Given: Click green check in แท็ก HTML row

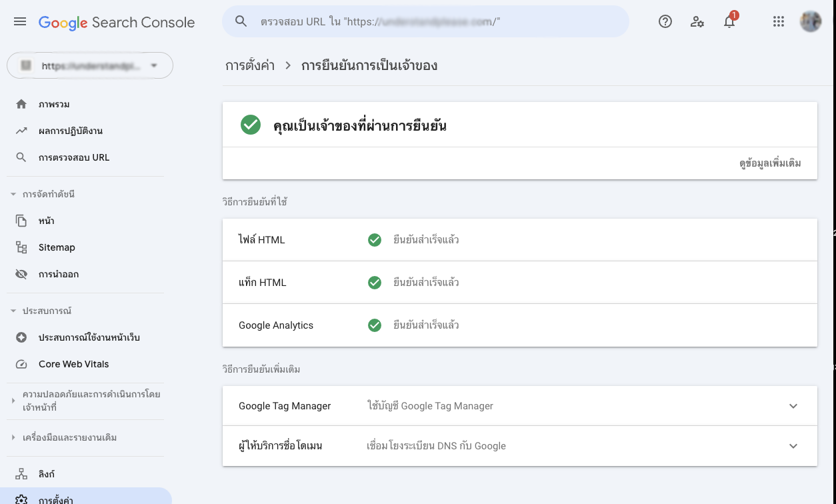Looking at the screenshot, I should pyautogui.click(x=375, y=283).
